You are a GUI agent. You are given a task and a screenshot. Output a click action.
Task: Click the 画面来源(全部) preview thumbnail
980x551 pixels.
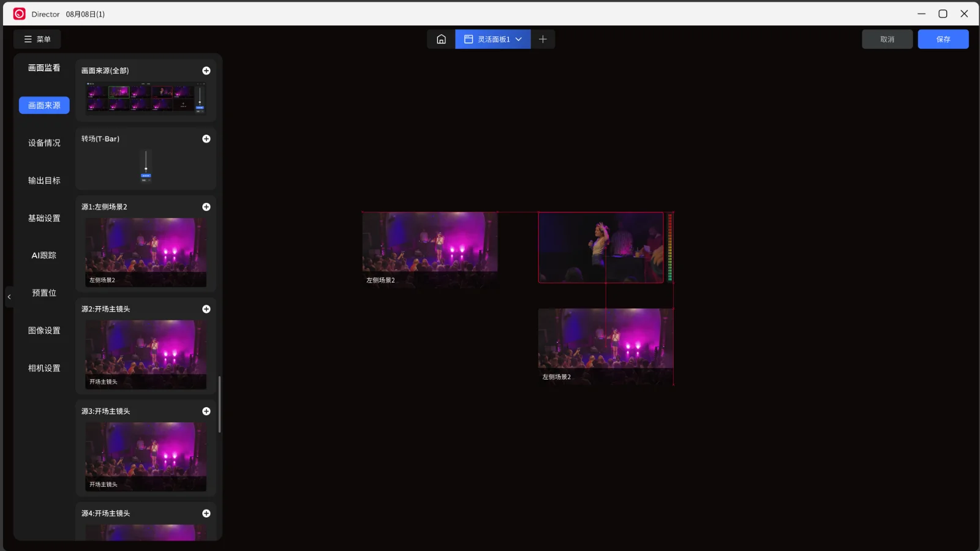coord(146,97)
